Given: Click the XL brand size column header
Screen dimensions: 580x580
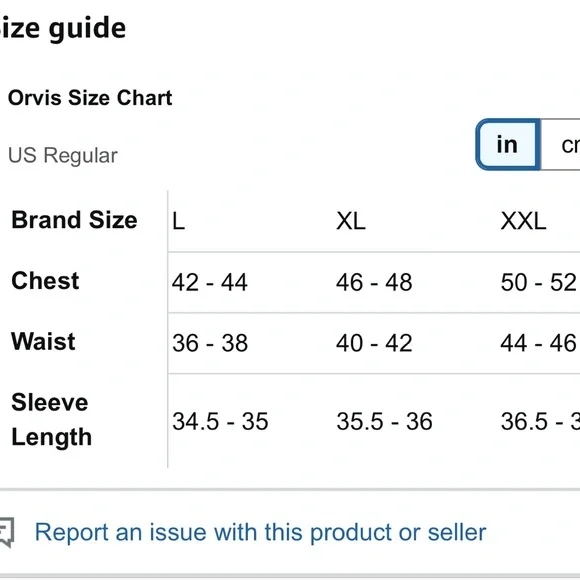Looking at the screenshot, I should pos(351,222).
